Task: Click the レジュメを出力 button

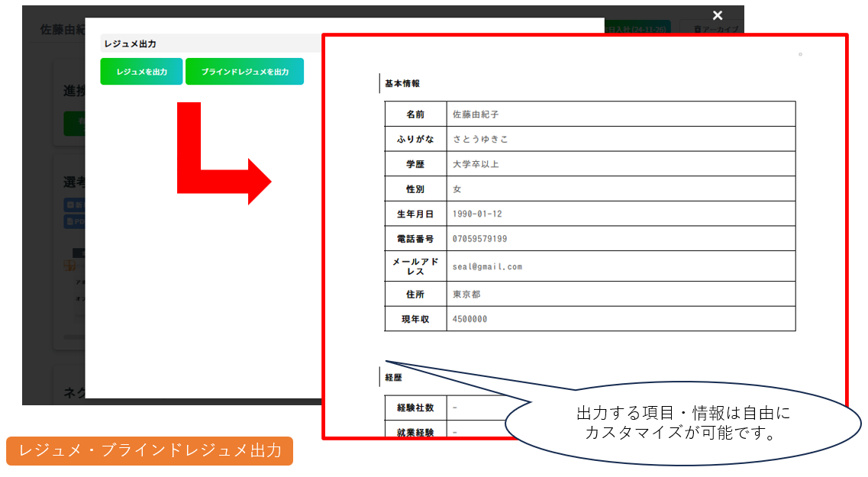Action: tap(141, 72)
